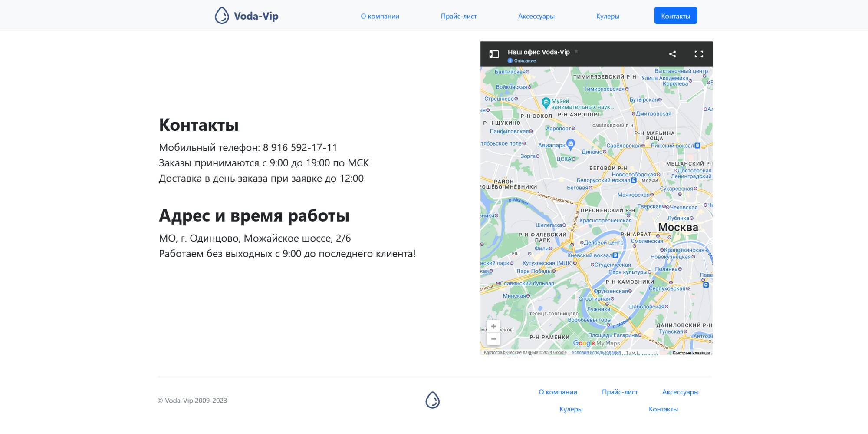Select the phone number 8 916 592-17-11
This screenshot has width=868, height=434.
coord(300,147)
